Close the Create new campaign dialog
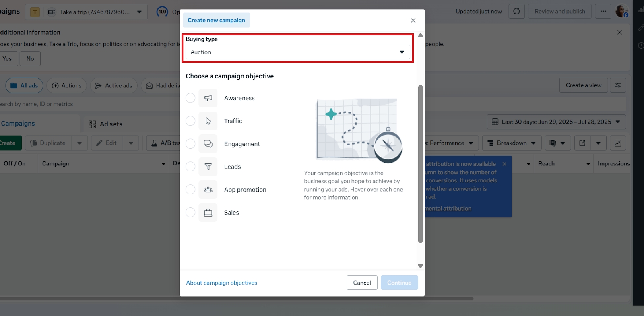This screenshot has height=316, width=644. 413,20
